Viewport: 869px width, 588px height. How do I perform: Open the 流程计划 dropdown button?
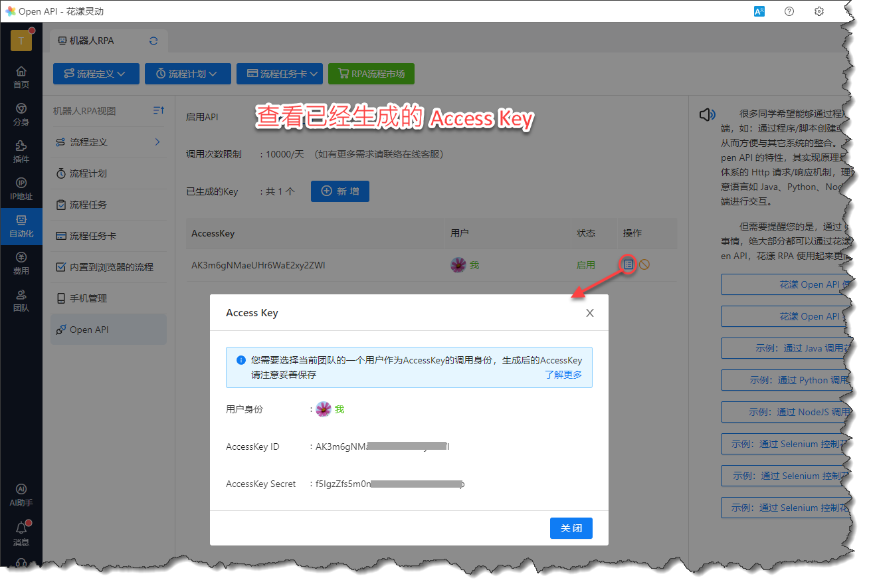coord(188,74)
